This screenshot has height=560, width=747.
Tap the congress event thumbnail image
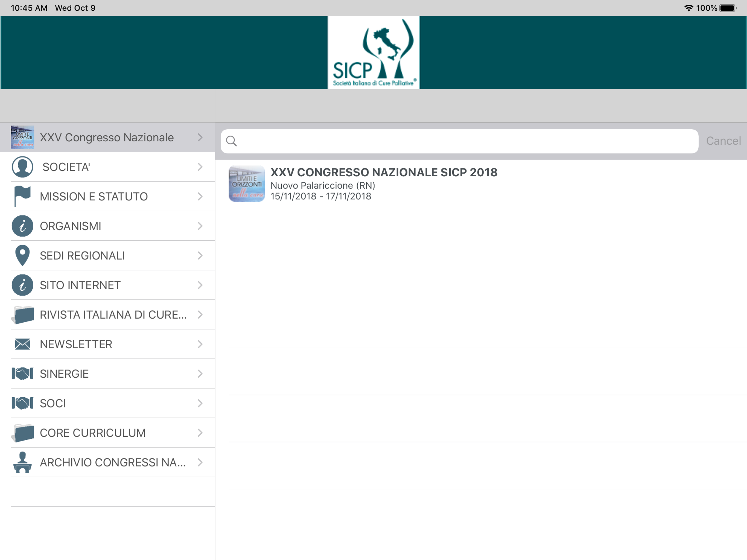pos(247,184)
